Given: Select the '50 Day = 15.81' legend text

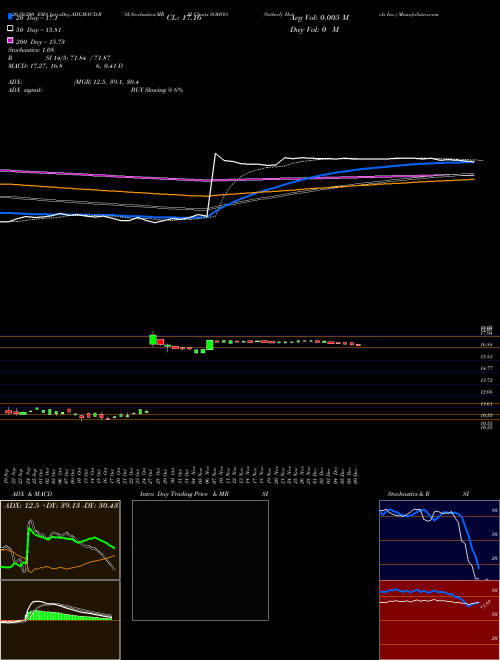Looking at the screenshot, I should coord(38,30).
